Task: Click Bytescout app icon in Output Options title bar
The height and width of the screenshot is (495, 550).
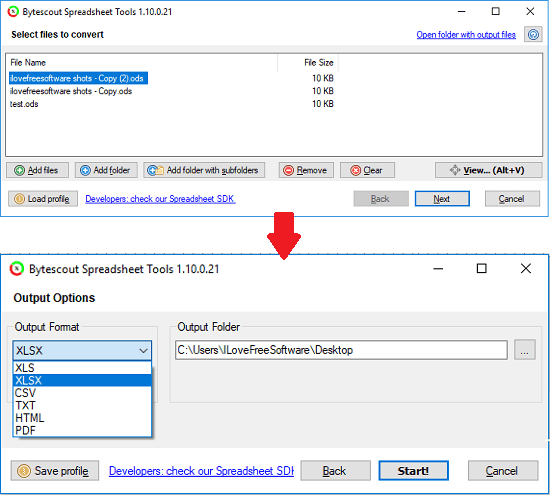Action: coord(16,269)
